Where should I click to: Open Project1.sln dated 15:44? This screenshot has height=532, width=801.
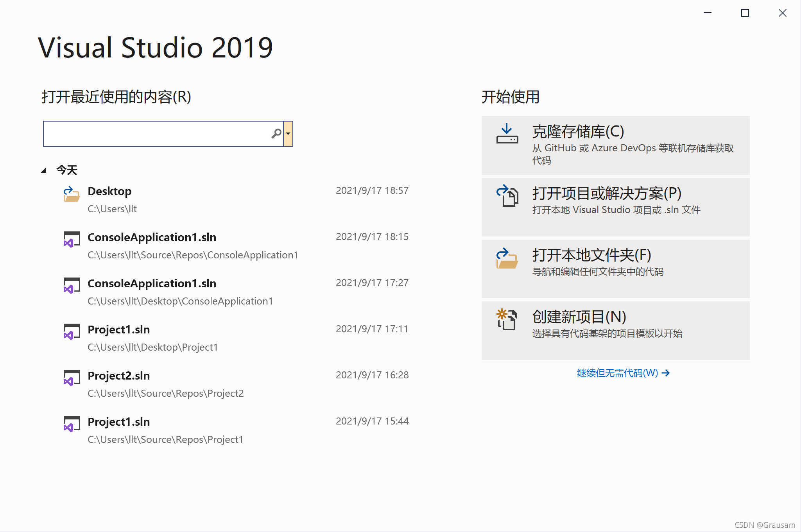point(237,430)
